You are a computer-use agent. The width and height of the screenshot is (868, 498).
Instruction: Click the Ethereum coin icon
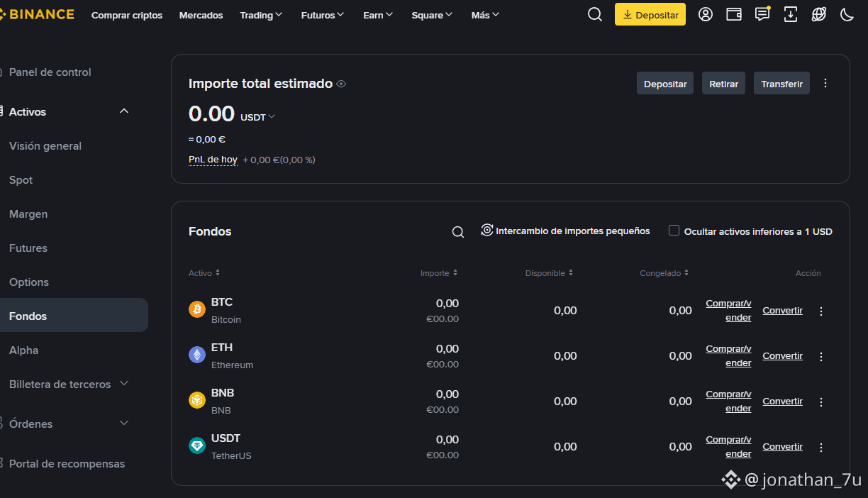[197, 355]
